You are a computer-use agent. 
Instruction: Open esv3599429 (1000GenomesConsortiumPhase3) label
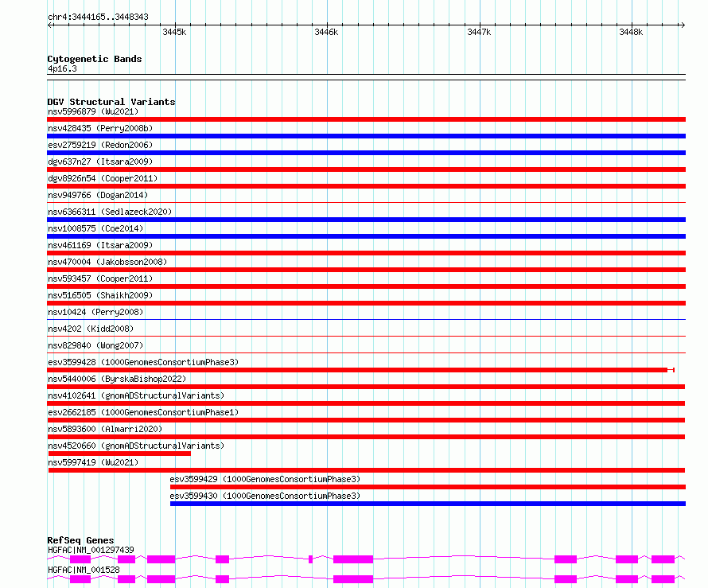[x=265, y=479]
